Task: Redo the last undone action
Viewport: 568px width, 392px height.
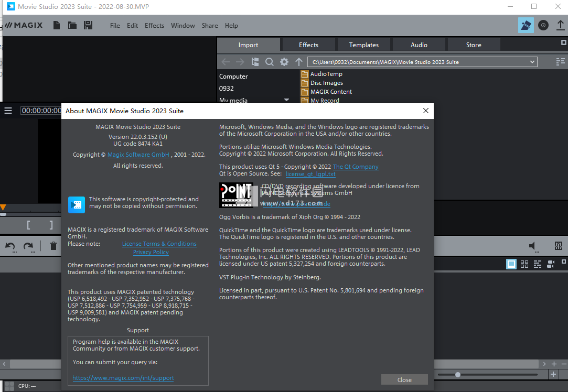Action: (x=28, y=246)
